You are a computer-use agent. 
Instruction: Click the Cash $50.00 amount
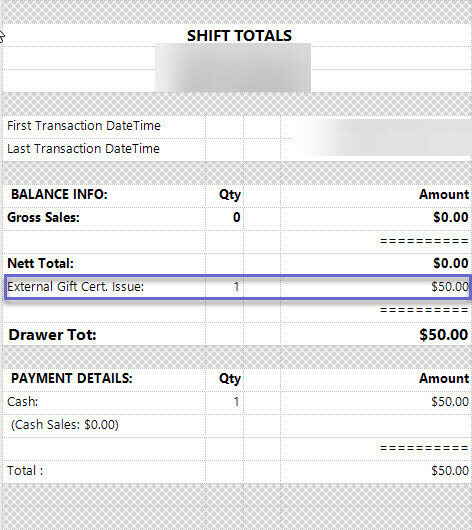tap(450, 402)
